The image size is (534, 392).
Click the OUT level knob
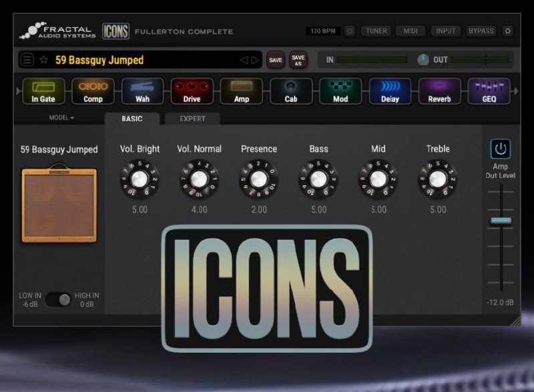(423, 60)
